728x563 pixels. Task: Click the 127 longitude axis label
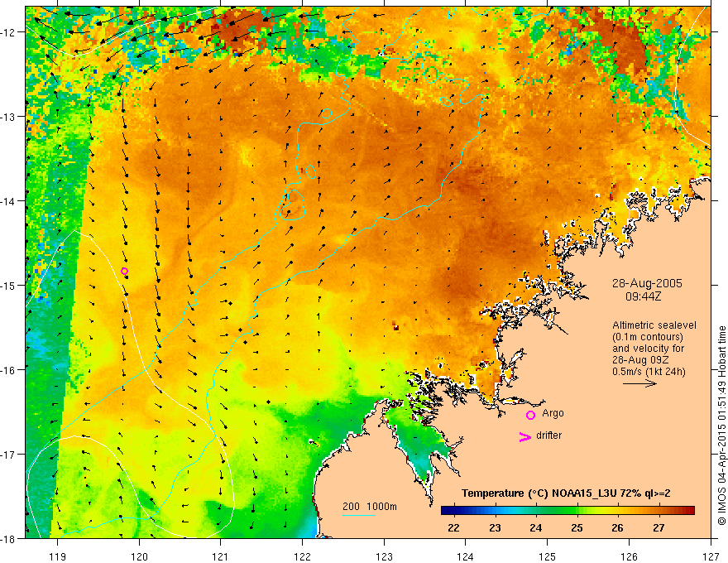pos(711,556)
